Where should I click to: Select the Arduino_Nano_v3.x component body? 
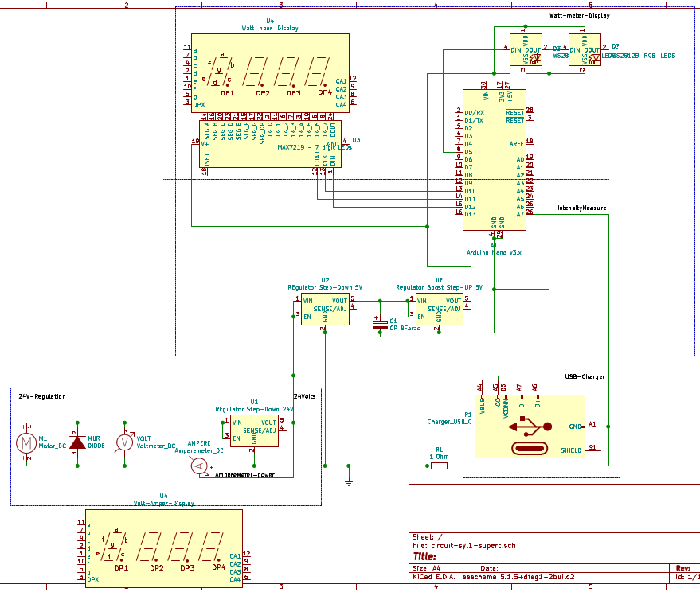click(495, 160)
